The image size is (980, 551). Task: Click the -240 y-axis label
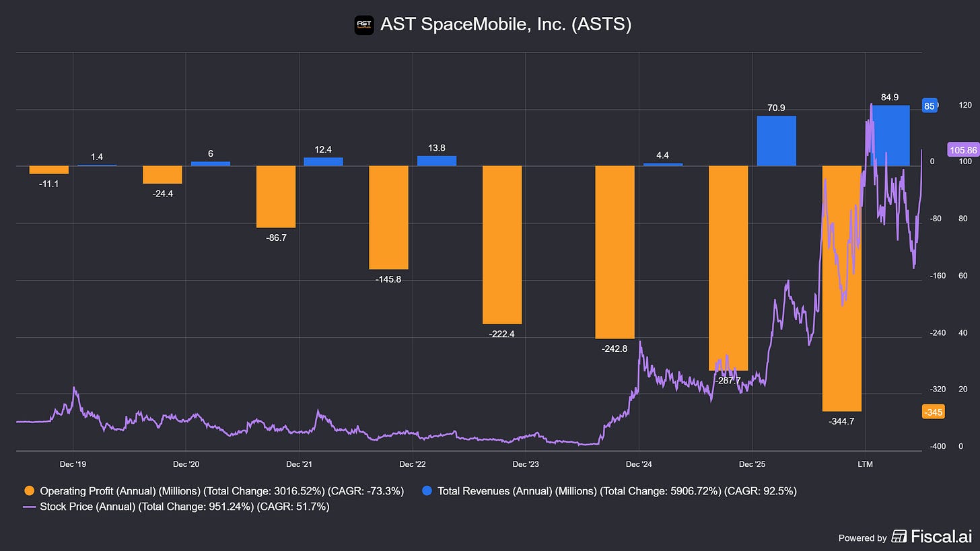pyautogui.click(x=936, y=333)
